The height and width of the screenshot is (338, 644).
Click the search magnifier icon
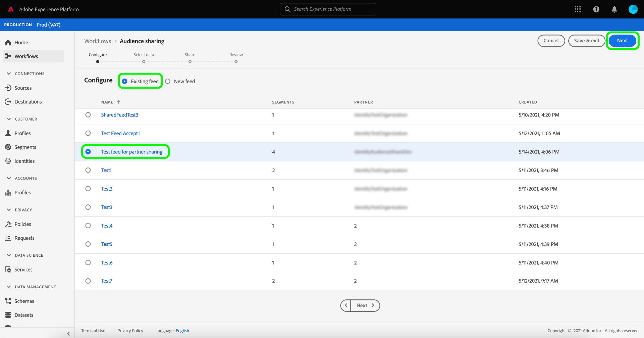[287, 9]
